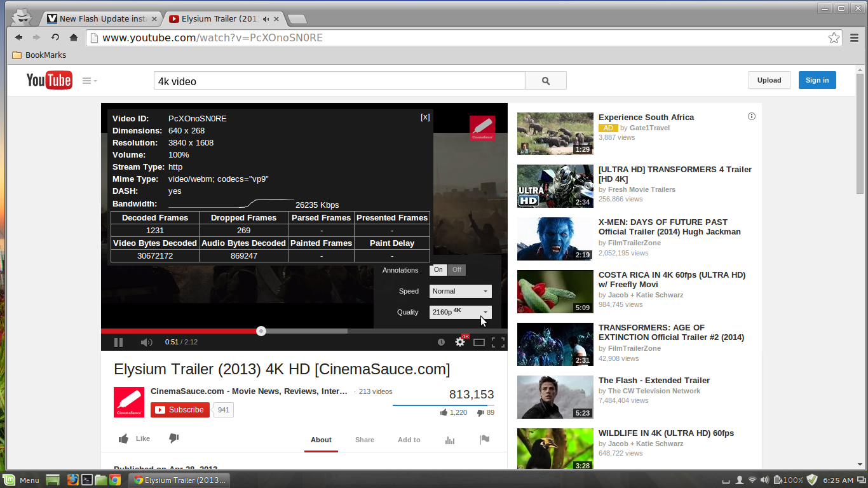Reload the page with the refresh icon
868x488 pixels.
pos(55,37)
